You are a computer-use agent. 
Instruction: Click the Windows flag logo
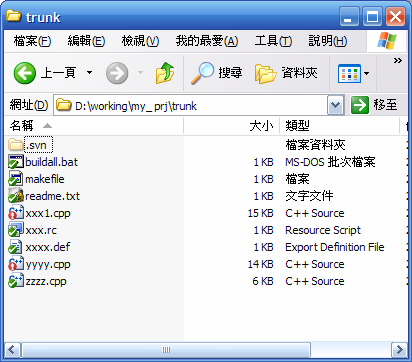click(387, 41)
